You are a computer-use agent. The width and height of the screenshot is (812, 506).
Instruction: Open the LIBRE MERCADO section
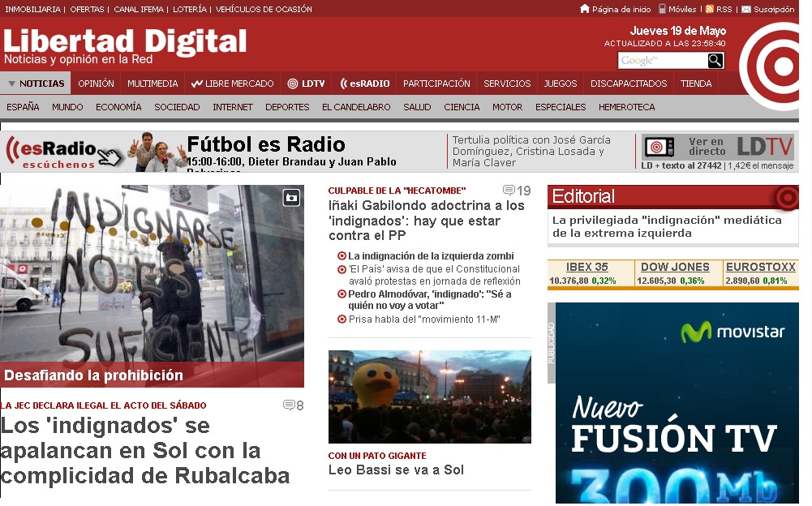tap(232, 84)
